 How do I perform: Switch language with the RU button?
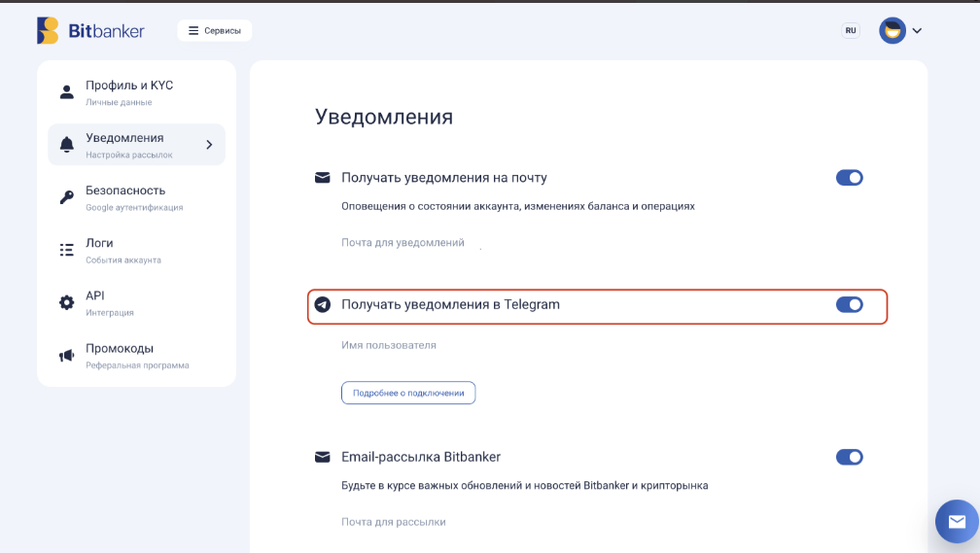point(850,31)
